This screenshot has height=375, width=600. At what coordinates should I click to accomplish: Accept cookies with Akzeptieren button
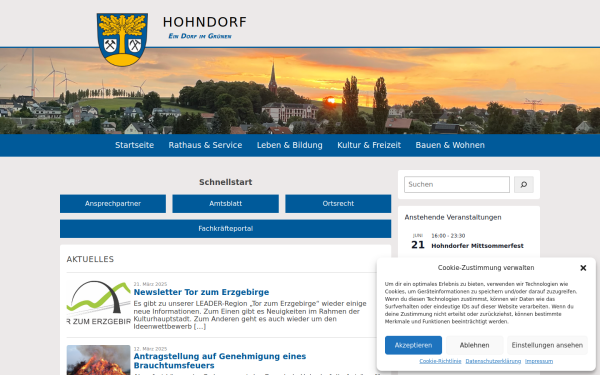(x=413, y=345)
